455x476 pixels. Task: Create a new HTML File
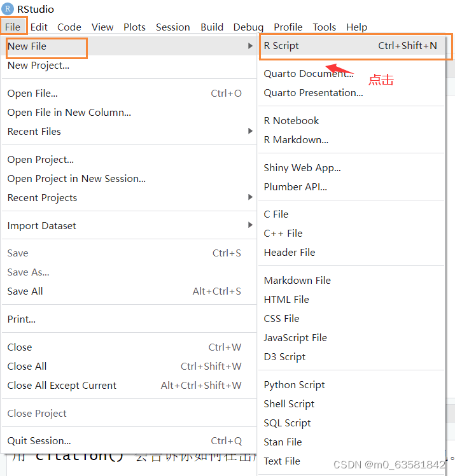click(351, 300)
